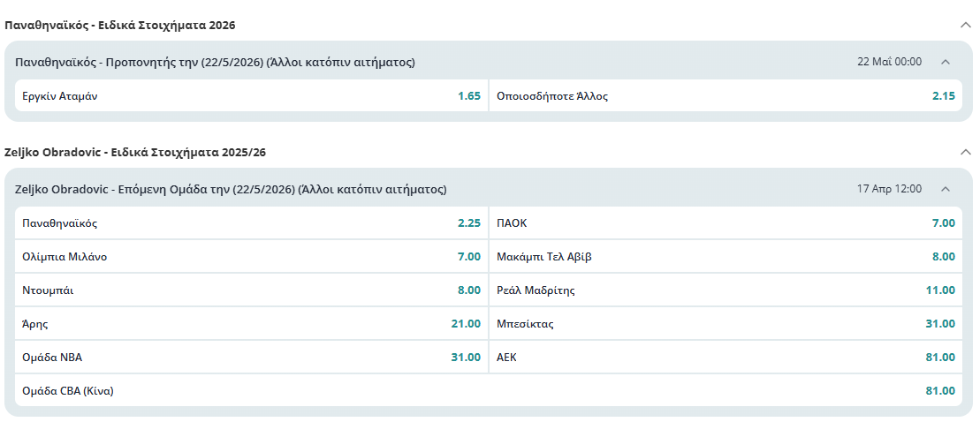Bet on Ομάδα NBA at 31.00
The image size is (980, 422).
(252, 358)
